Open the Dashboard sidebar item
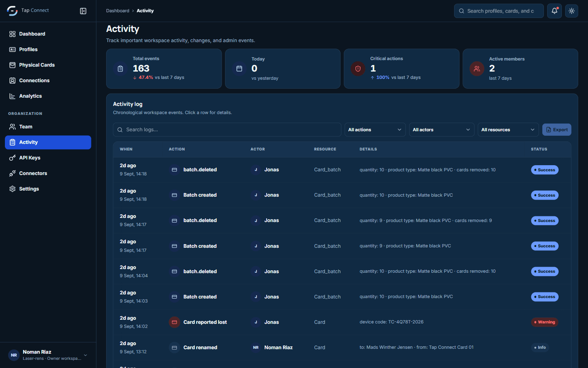Screen dimensions: 588x368 (x=48, y=34)
